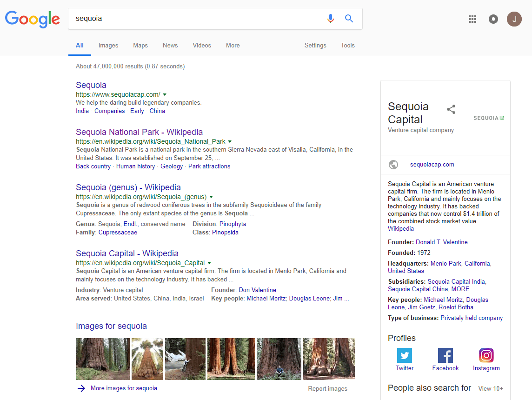
Task: Open Sequoia Capital Instagram profile icon
Action: [x=486, y=355]
